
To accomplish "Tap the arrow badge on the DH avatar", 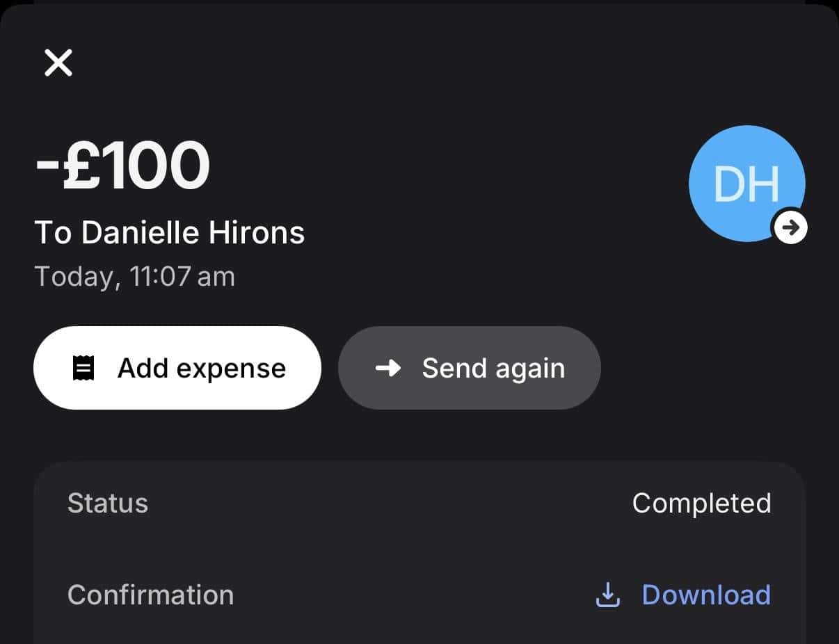I will click(790, 227).
